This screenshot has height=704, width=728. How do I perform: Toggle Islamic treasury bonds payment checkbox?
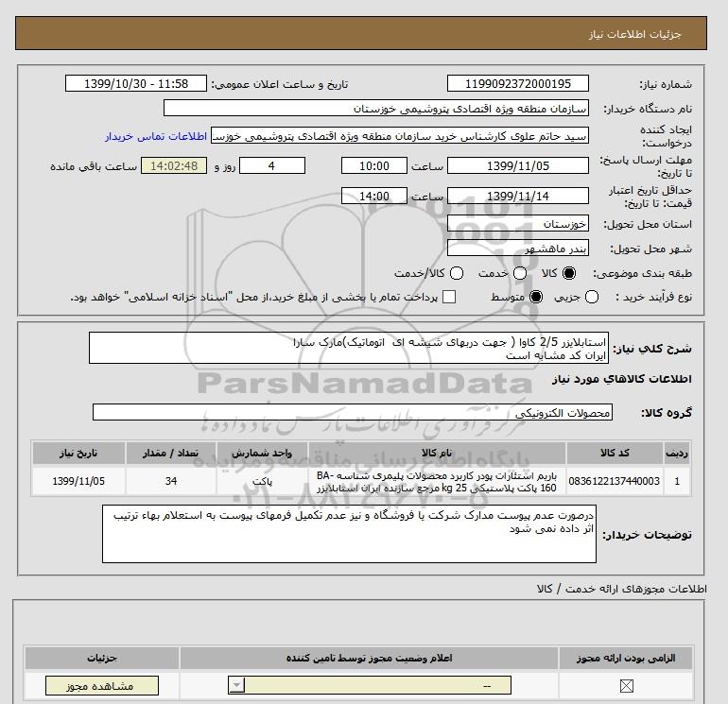[x=449, y=297]
